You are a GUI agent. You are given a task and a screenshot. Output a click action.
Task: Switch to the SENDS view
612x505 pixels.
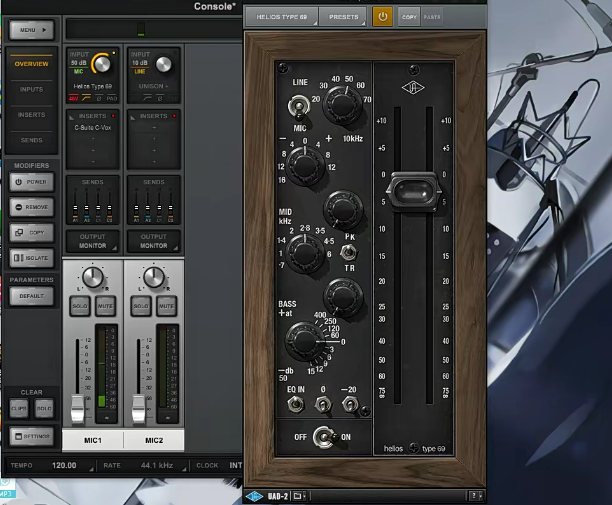[x=32, y=140]
